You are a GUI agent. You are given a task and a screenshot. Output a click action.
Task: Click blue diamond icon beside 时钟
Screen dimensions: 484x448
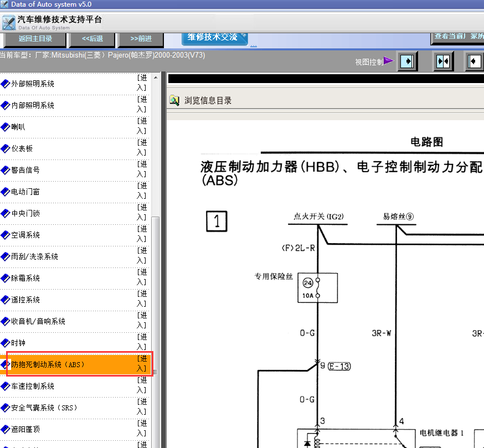(5, 343)
